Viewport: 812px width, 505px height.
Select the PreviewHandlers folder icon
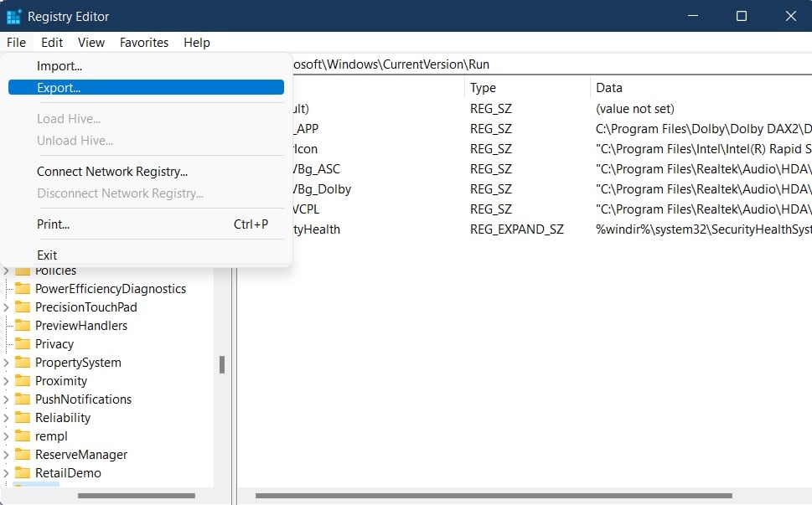pyautogui.click(x=23, y=326)
